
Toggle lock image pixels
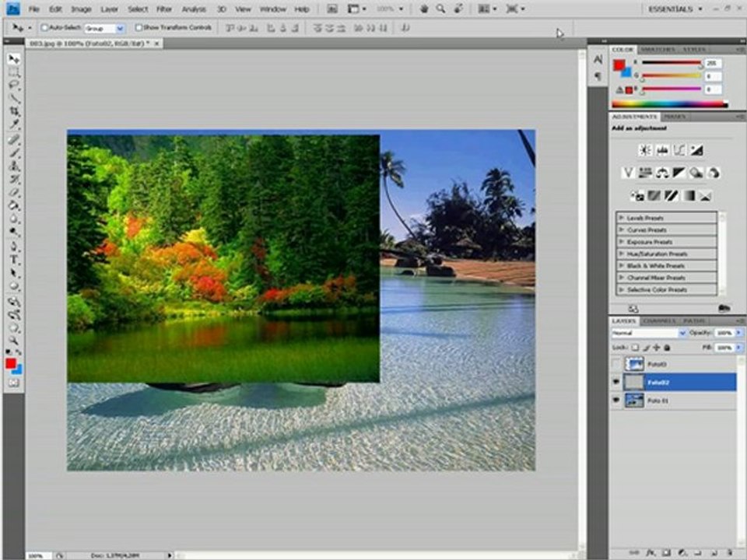click(647, 348)
